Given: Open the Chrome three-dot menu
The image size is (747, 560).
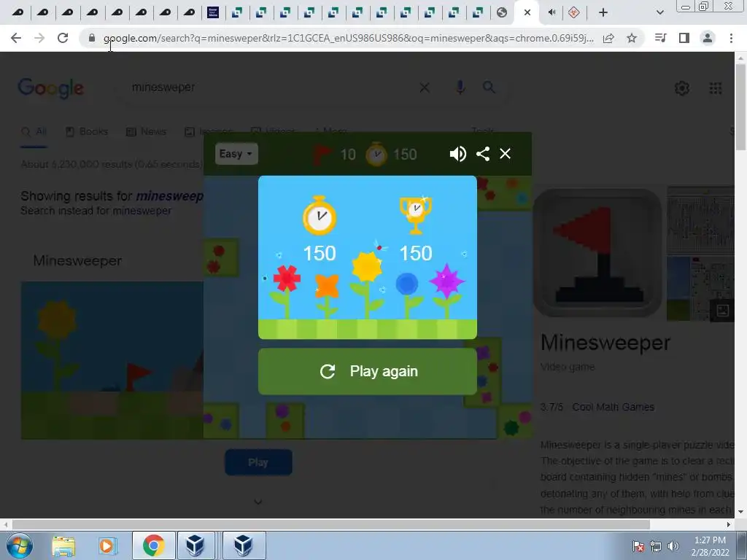Looking at the screenshot, I should (x=731, y=38).
